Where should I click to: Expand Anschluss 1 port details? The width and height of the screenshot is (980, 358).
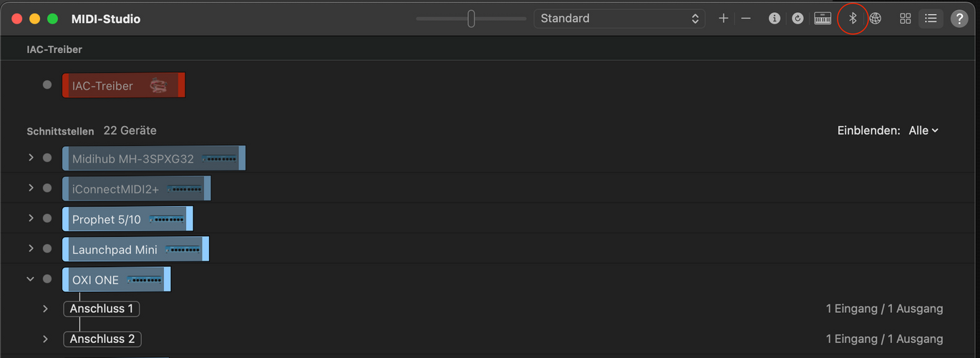point(45,309)
